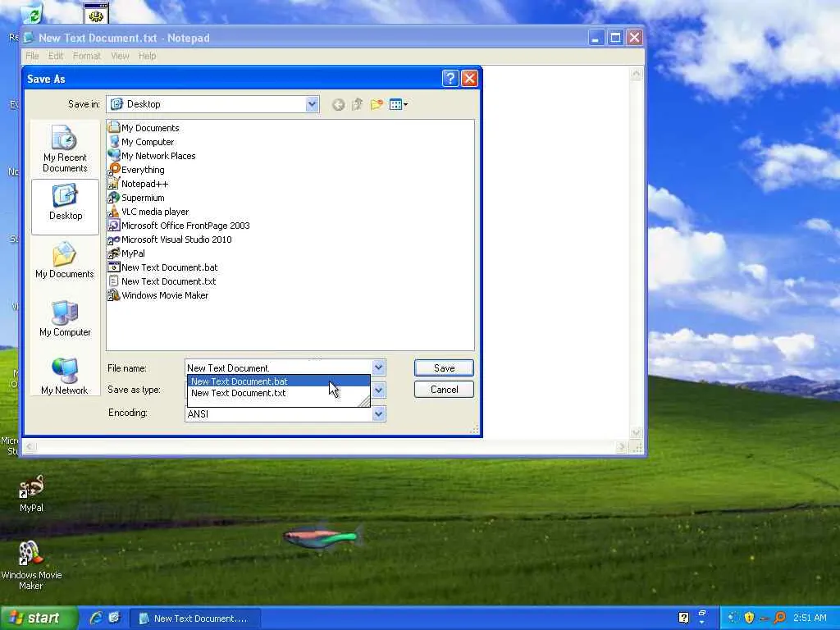
Task: Open Notepad Help menu
Action: coord(148,56)
